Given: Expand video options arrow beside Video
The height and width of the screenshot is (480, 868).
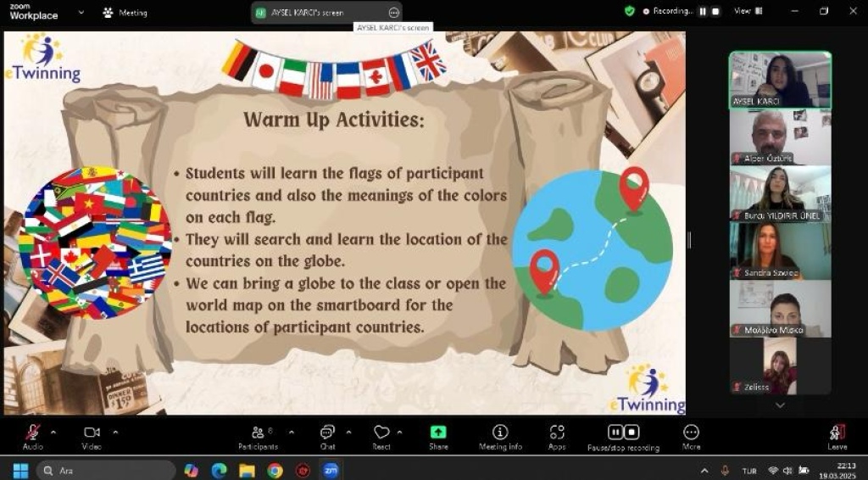Looking at the screenshot, I should click(x=115, y=432).
